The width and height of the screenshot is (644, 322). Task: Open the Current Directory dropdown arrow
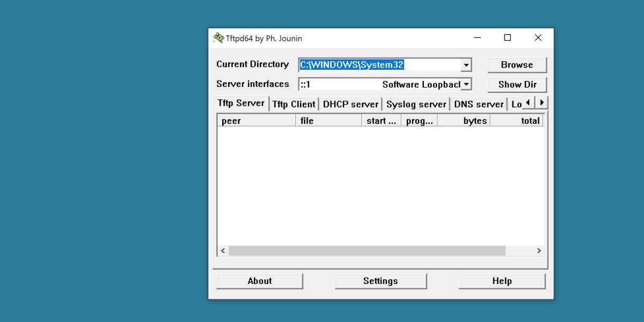[466, 65]
